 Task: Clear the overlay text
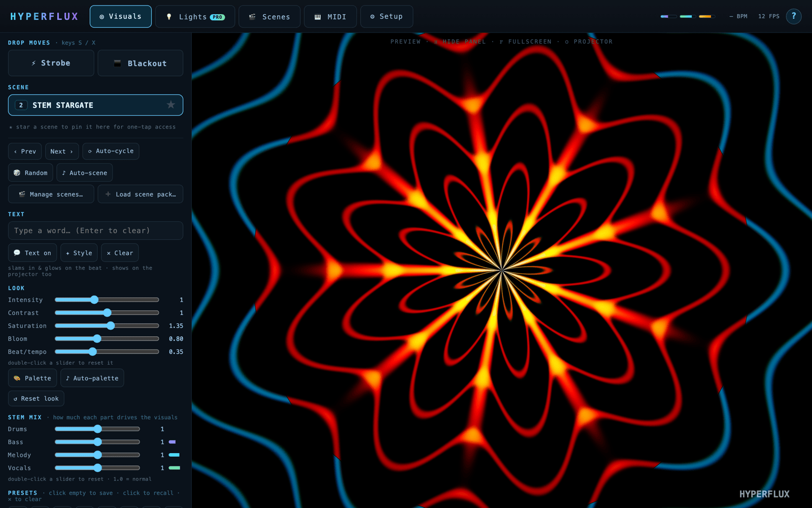click(x=120, y=253)
